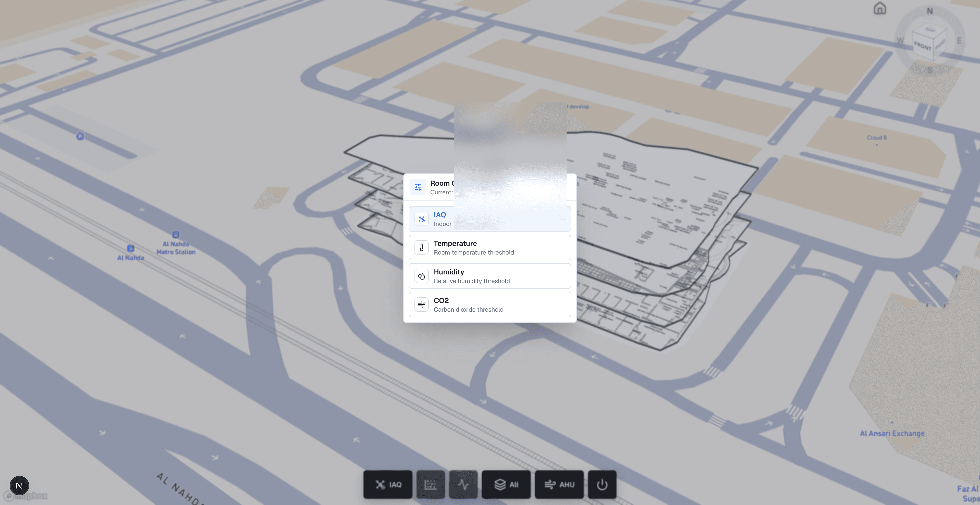
Task: Click the AHU button in bottom toolbar
Action: [559, 484]
